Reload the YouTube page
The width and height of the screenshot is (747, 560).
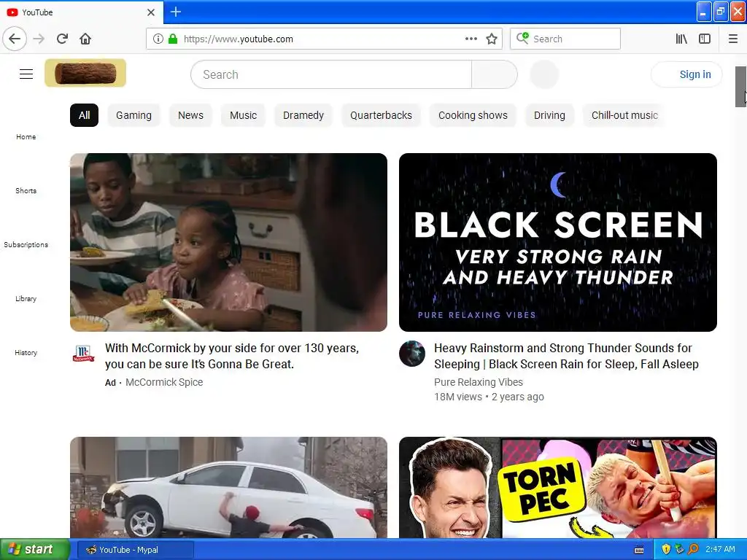(x=62, y=39)
